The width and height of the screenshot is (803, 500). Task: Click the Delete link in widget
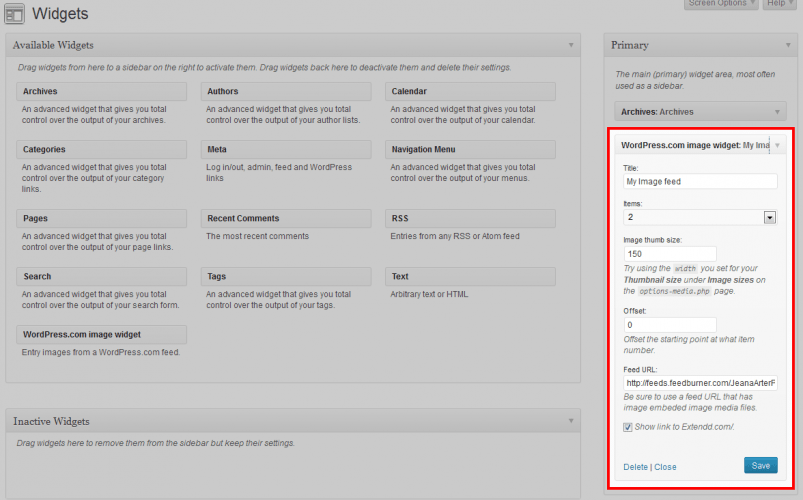635,467
